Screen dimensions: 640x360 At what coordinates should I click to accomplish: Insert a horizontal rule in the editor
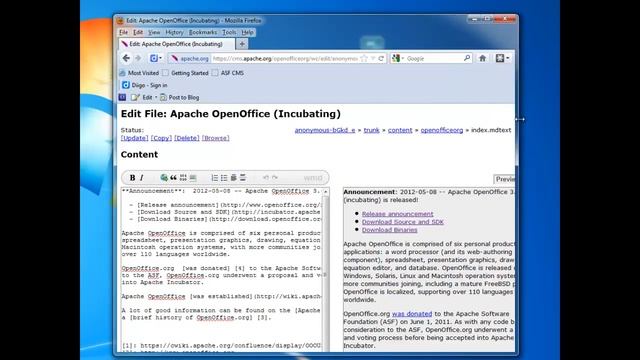click(243, 178)
